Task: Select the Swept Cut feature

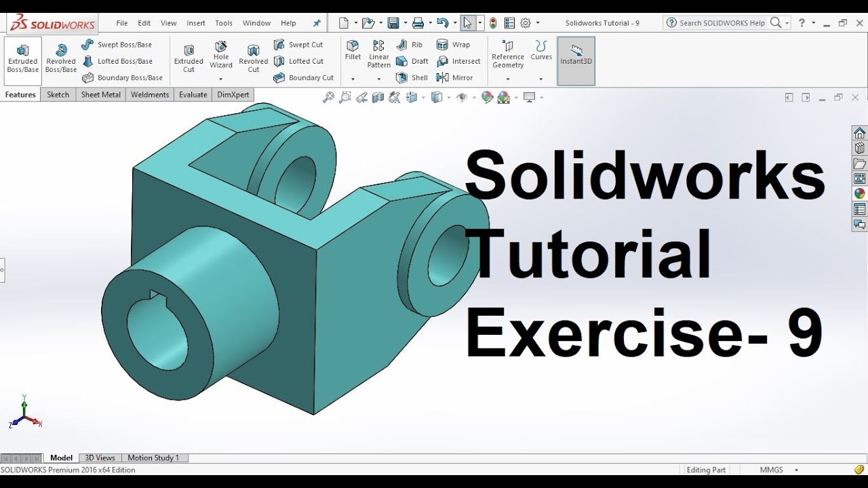Action: pos(298,45)
